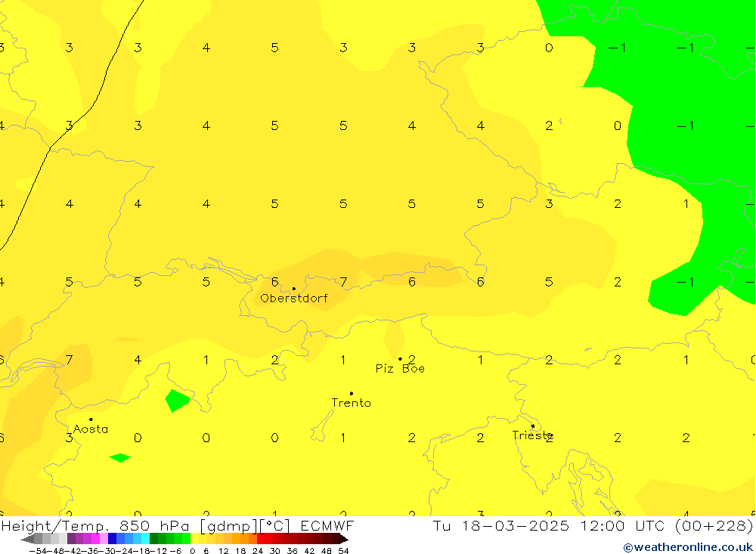Viewport: 756px width, 554px height.
Task: Click the 36 label under the color scale
Action: point(292,551)
